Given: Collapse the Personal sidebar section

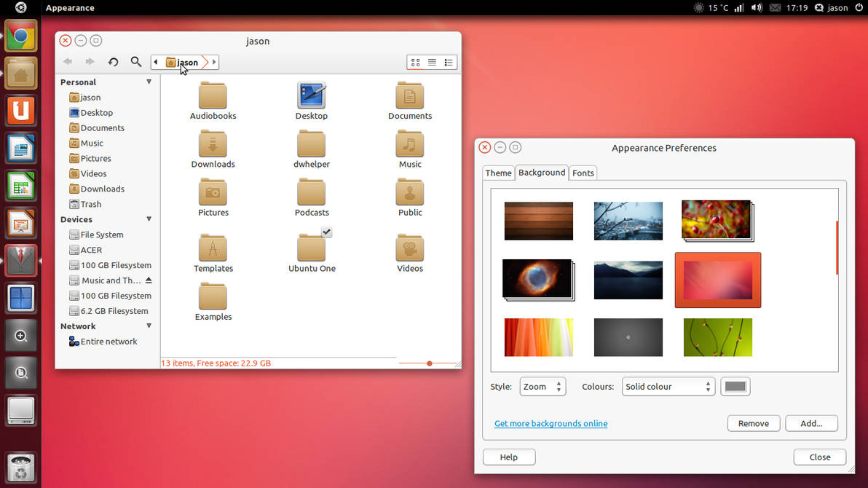Looking at the screenshot, I should tap(149, 82).
